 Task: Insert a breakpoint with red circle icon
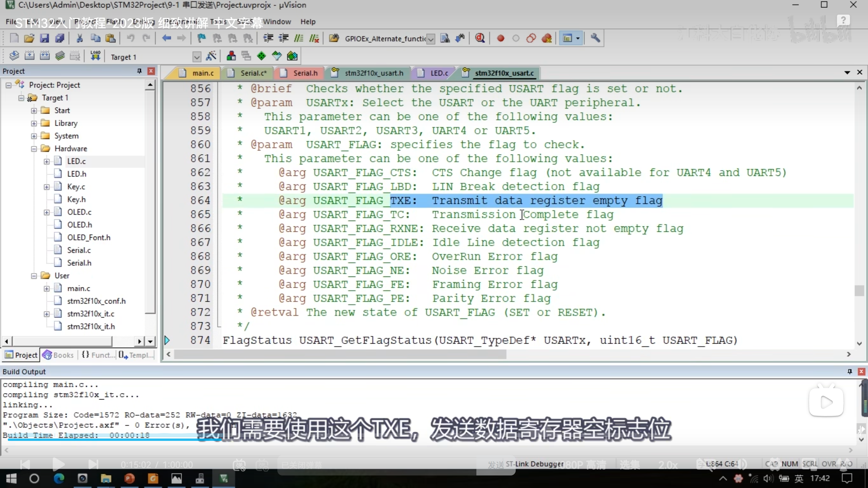[x=500, y=38]
